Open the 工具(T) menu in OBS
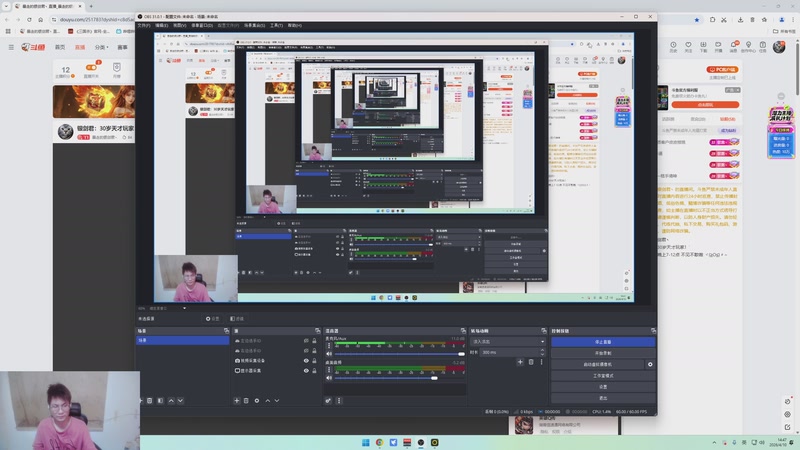The height and width of the screenshot is (450, 800). coord(277,25)
